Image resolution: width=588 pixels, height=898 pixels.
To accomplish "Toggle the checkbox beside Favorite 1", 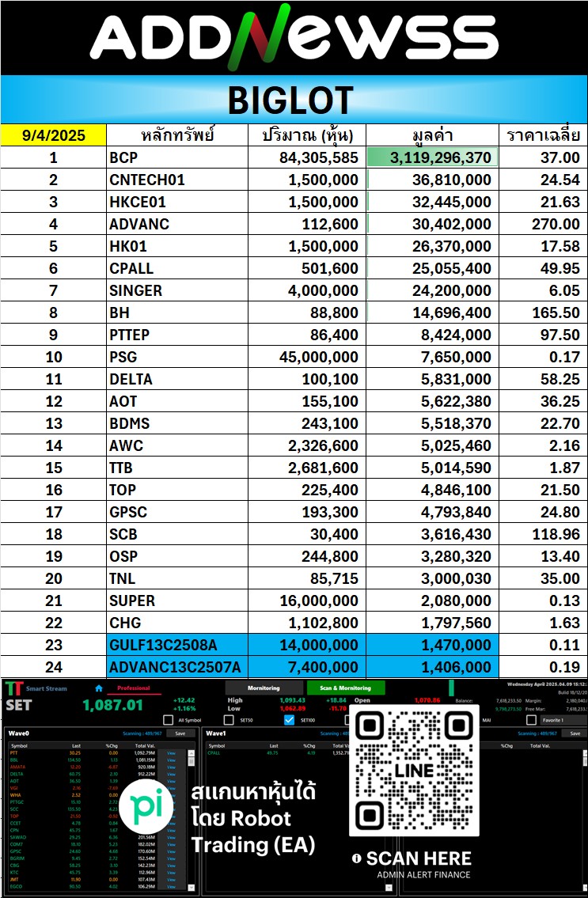I will 531,720.
